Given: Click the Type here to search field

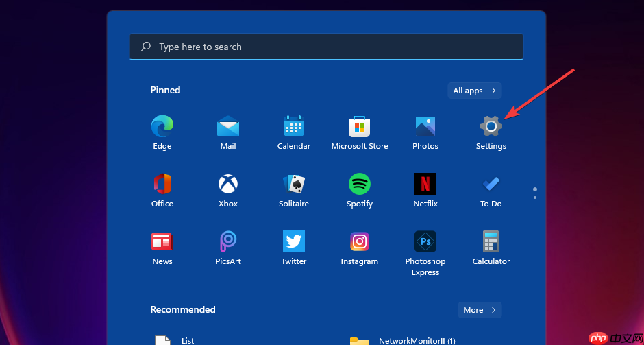Looking at the screenshot, I should click(327, 47).
